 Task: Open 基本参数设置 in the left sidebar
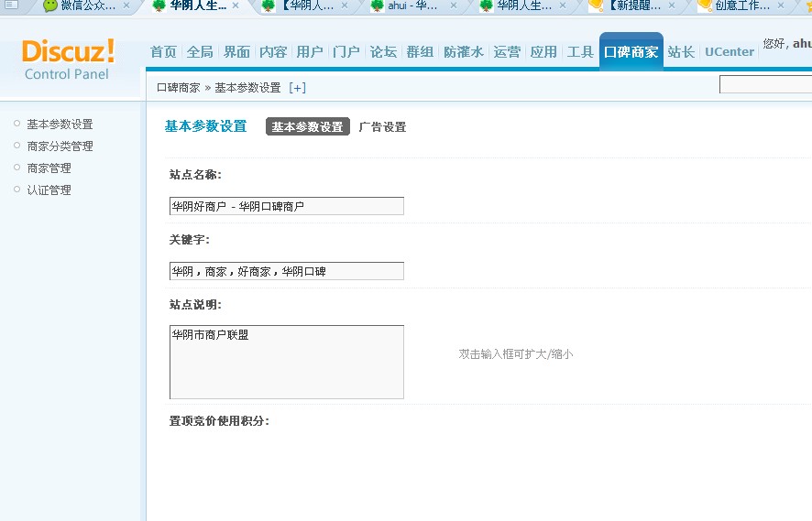tap(60, 125)
